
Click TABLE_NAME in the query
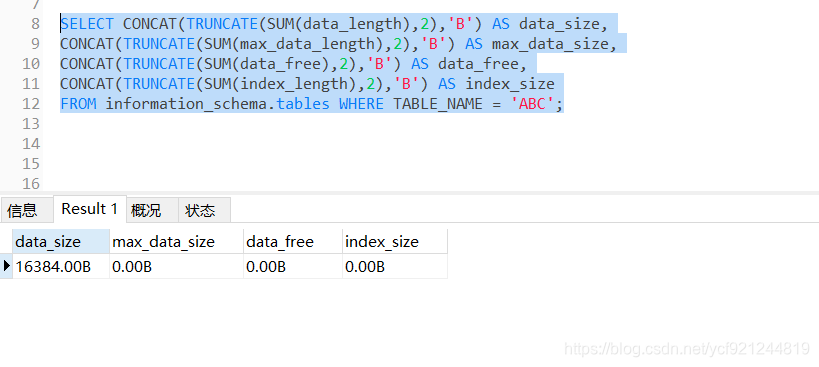tap(438, 104)
